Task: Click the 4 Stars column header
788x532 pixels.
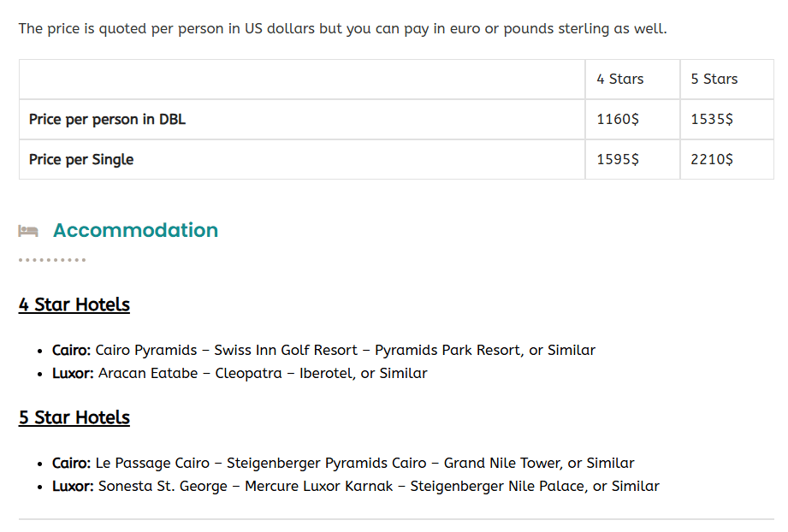Action: coord(619,79)
